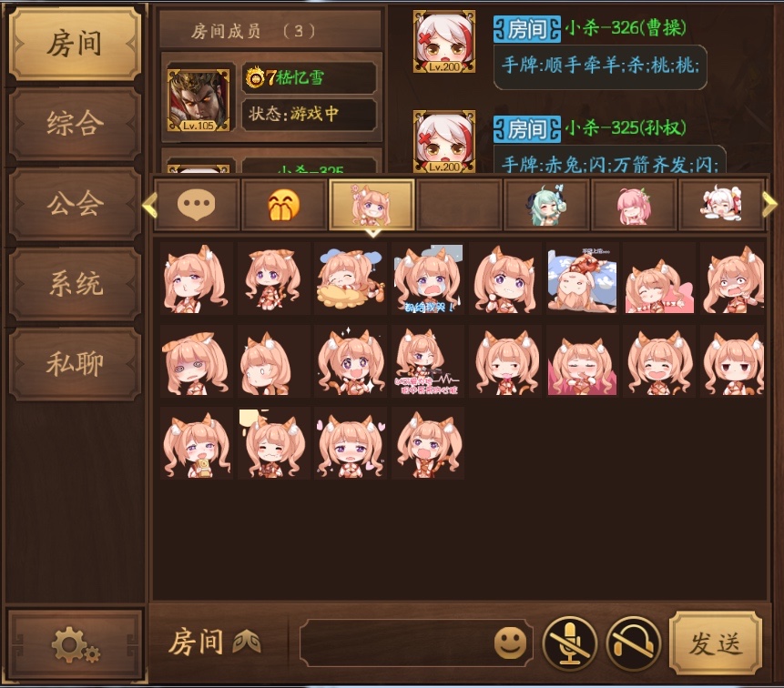The width and height of the screenshot is (784, 688).
Task: Toggle the microphone mute button
Action: 569,643
